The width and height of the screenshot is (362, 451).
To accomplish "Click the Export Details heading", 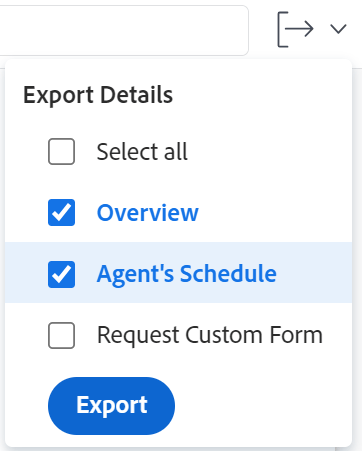I will pos(98,95).
